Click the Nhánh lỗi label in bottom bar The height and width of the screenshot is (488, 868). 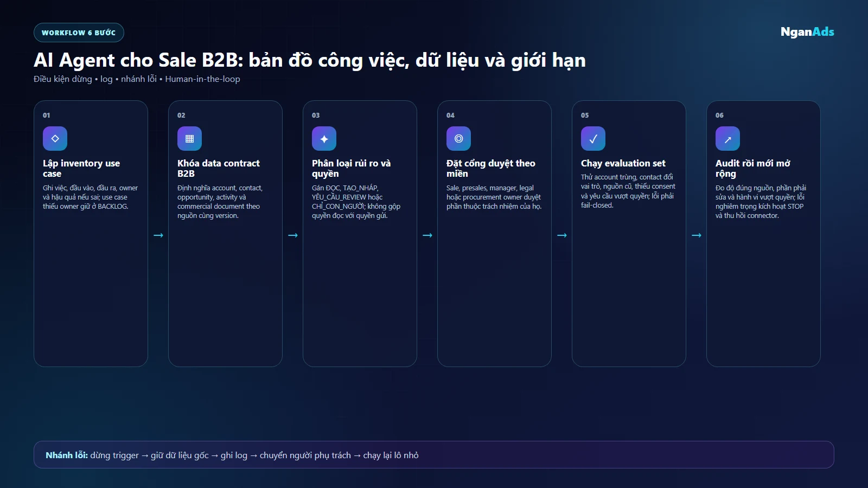tap(67, 455)
